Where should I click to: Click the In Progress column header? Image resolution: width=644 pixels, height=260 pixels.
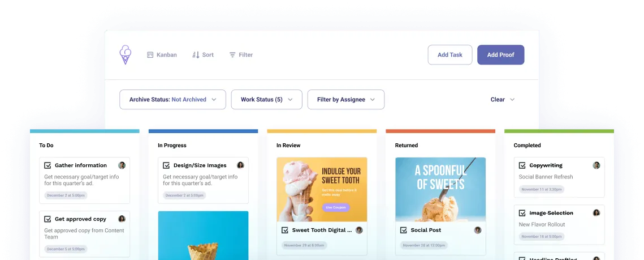coord(172,145)
